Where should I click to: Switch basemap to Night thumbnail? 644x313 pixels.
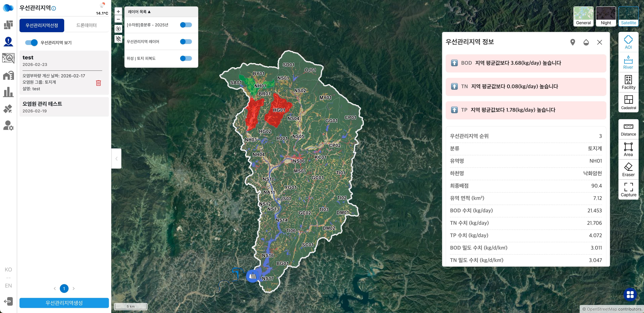coord(606,16)
